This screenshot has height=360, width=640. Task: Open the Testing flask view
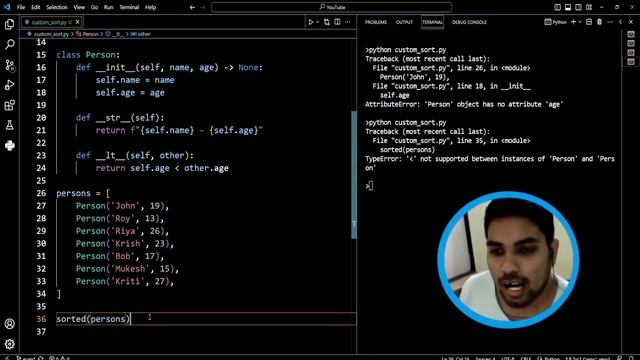[x=9, y=125]
